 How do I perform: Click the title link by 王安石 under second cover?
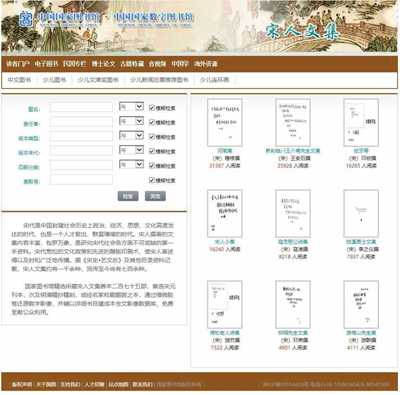(293, 151)
